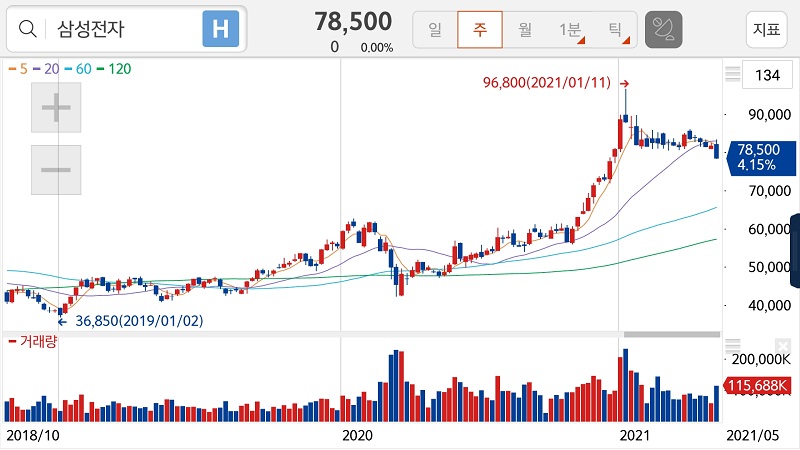Open the 지표 indicators button
The width and height of the screenshot is (800, 450).
[766, 30]
